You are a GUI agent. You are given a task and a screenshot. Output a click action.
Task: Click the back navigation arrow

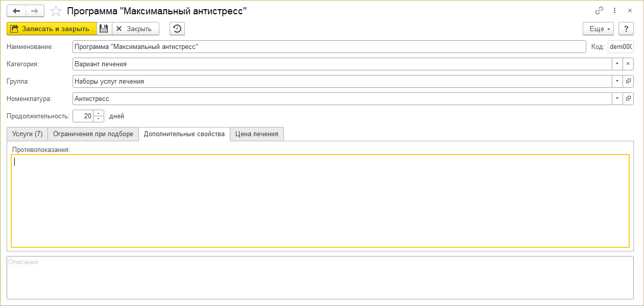click(x=16, y=11)
